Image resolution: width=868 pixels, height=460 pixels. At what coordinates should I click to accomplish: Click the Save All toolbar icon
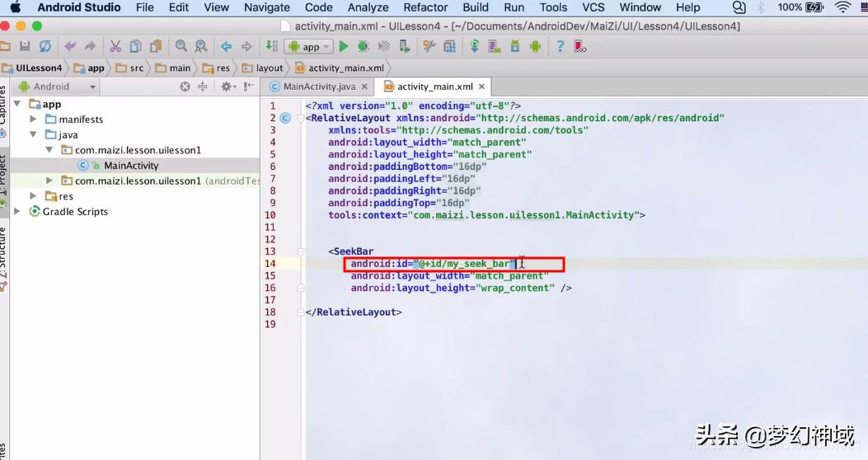click(x=25, y=47)
